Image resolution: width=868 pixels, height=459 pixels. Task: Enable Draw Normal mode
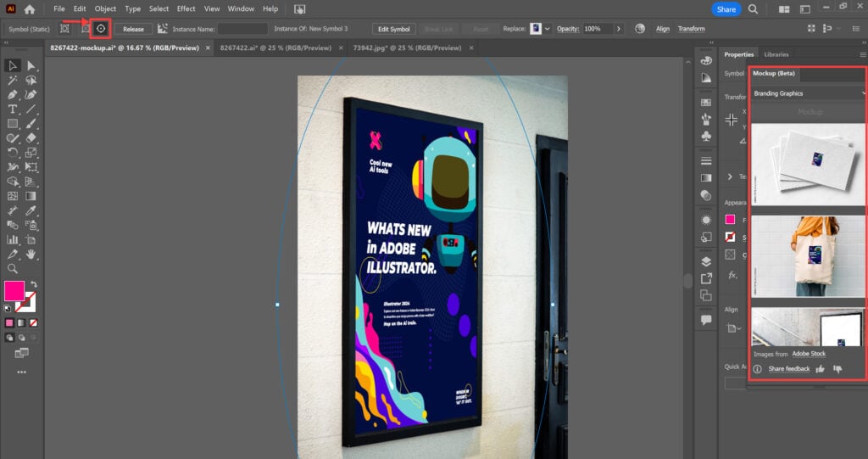[x=9, y=337]
